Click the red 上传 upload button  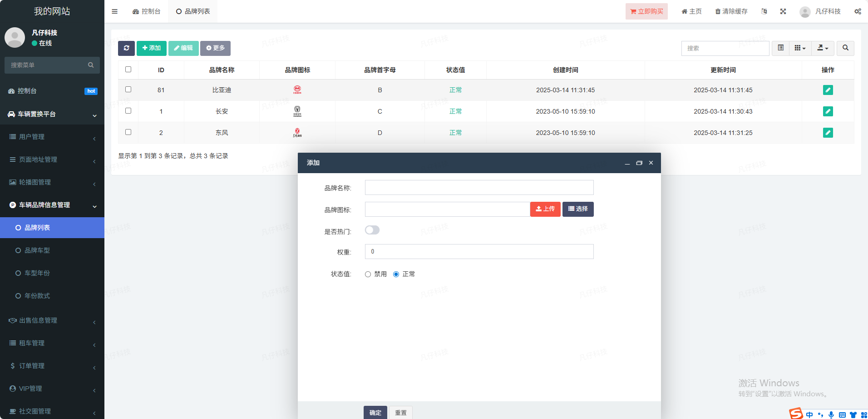(545, 209)
